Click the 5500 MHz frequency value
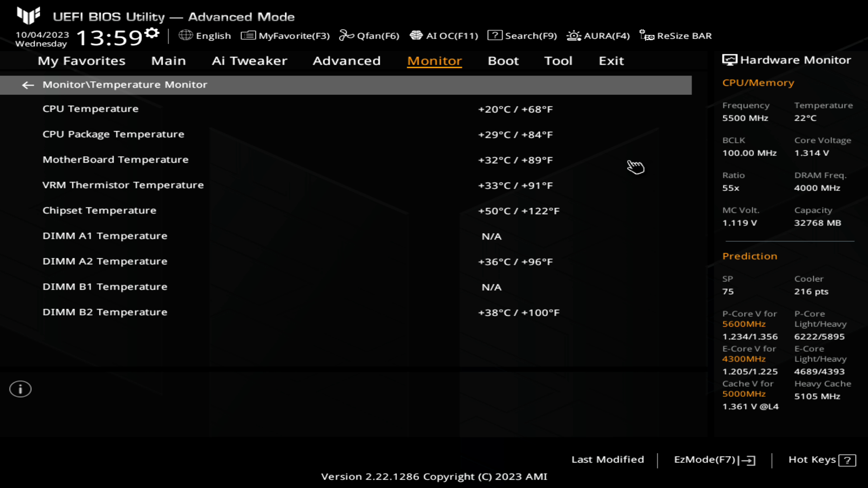The image size is (868, 488). pos(745,118)
